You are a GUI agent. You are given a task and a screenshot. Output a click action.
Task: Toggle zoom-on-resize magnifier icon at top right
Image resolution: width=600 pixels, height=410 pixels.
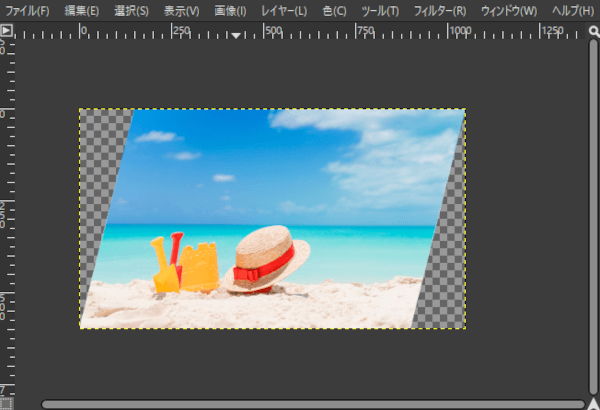pyautogui.click(x=592, y=31)
